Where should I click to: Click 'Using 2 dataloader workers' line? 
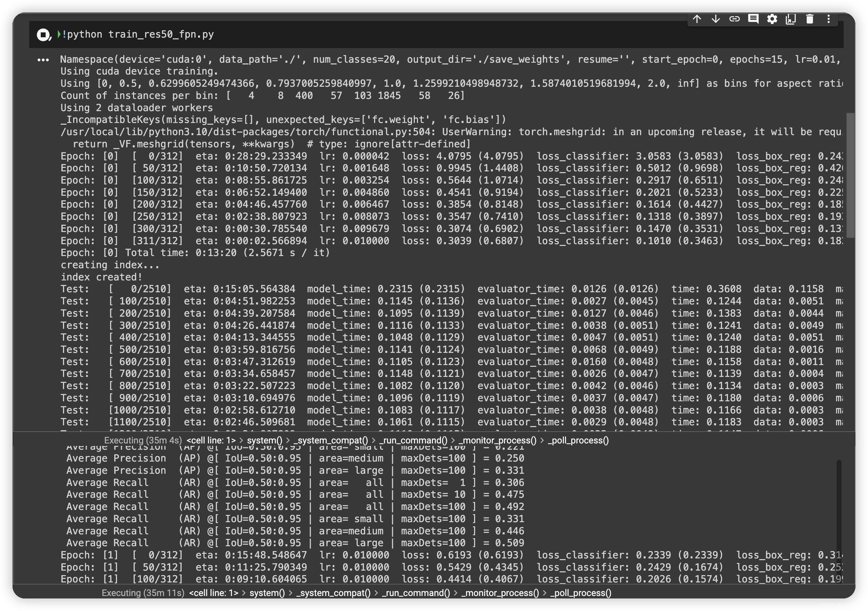[x=137, y=108]
